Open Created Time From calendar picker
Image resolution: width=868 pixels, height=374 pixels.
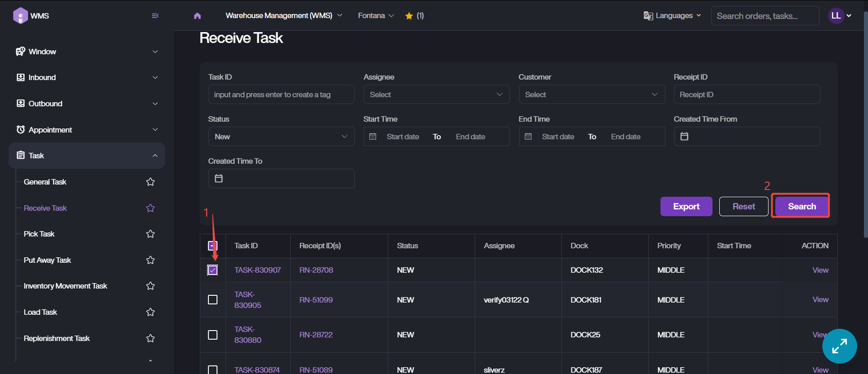(x=684, y=137)
